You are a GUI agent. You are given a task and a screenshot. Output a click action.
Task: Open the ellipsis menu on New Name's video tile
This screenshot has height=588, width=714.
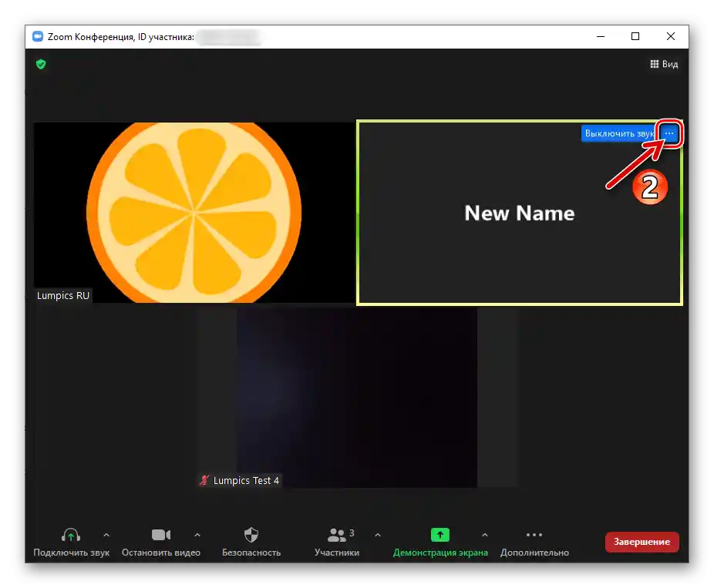click(x=669, y=133)
